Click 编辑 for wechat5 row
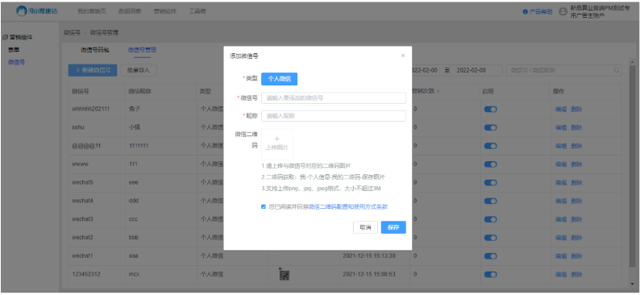The width and height of the screenshot is (644, 295). pos(561,182)
